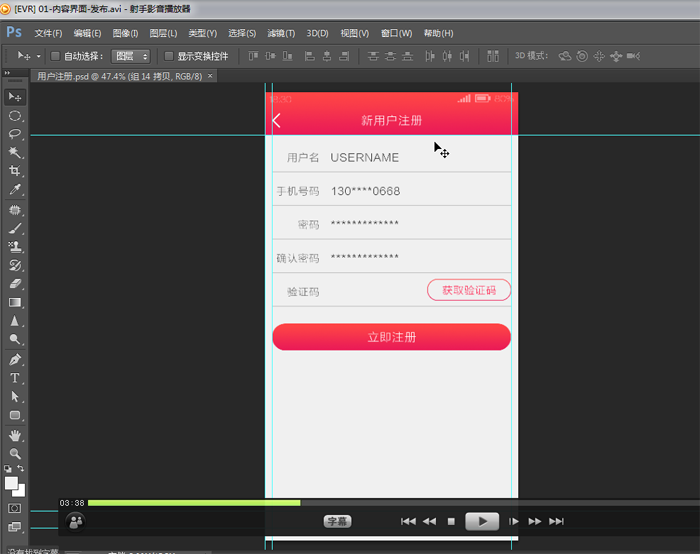Open the 3D(D) menu
The width and height of the screenshot is (700, 554).
(x=317, y=33)
